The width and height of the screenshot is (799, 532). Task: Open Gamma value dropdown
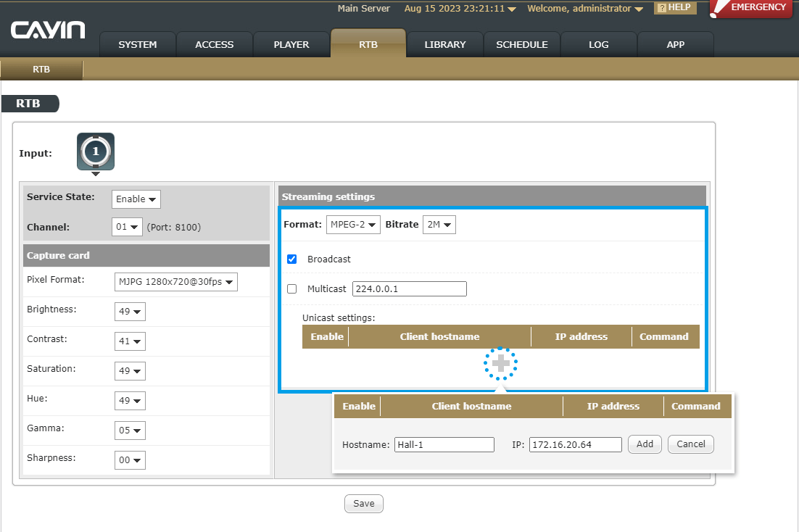pos(130,430)
